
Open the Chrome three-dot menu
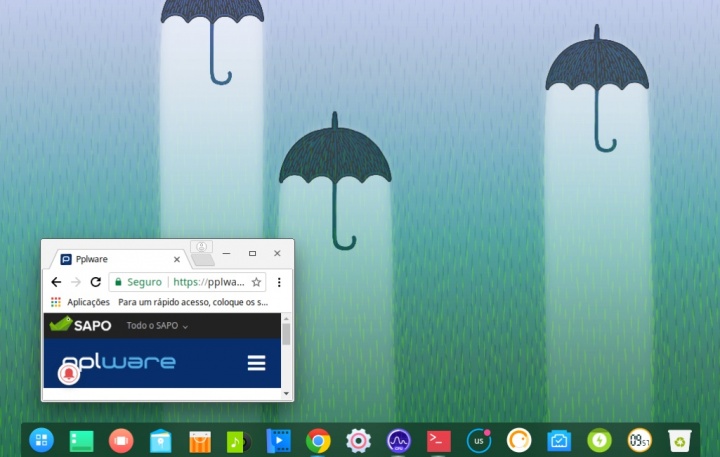pos(279,283)
